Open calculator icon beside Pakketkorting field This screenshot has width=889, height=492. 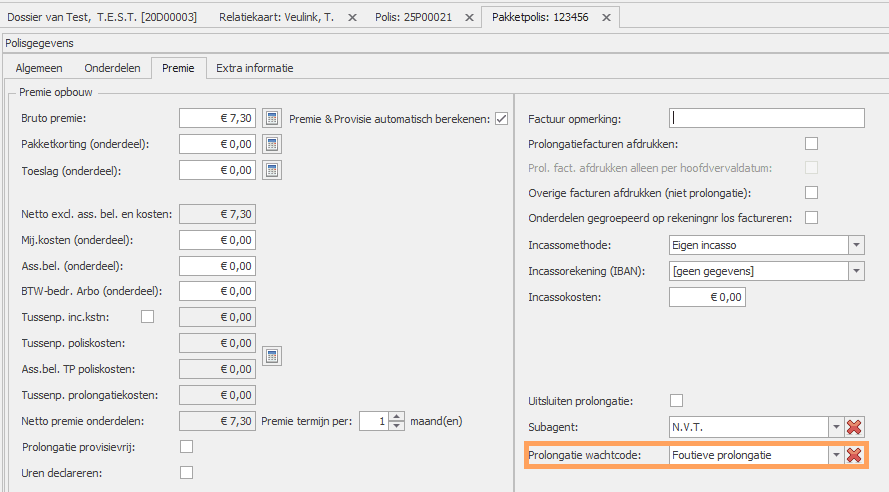coord(272,144)
